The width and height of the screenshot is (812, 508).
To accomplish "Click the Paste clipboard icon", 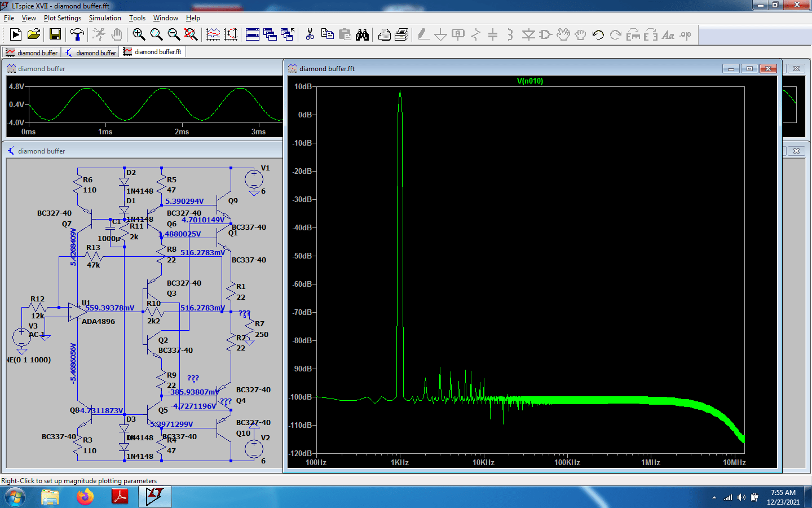I will pyautogui.click(x=345, y=34).
